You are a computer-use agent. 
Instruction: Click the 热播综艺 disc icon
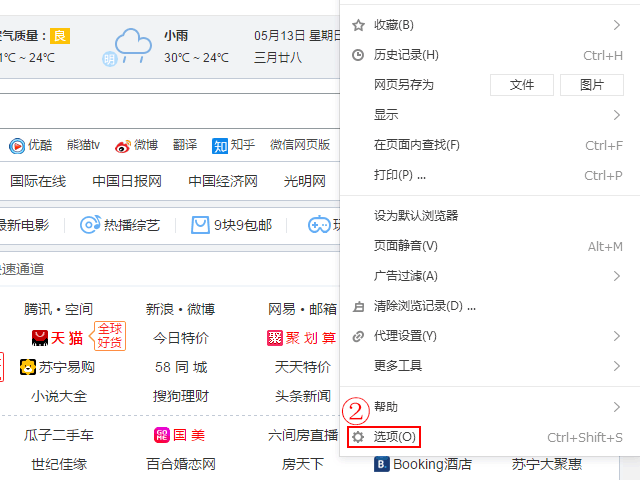[x=90, y=225]
